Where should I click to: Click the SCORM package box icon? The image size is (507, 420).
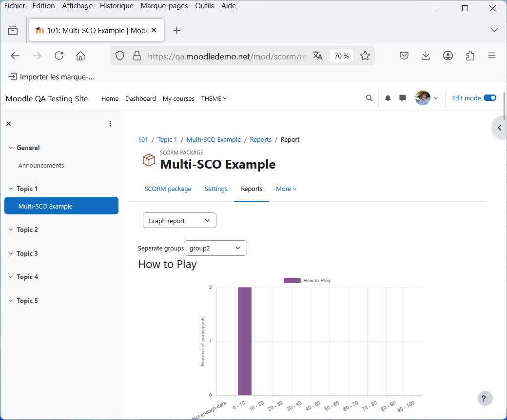[x=149, y=160]
